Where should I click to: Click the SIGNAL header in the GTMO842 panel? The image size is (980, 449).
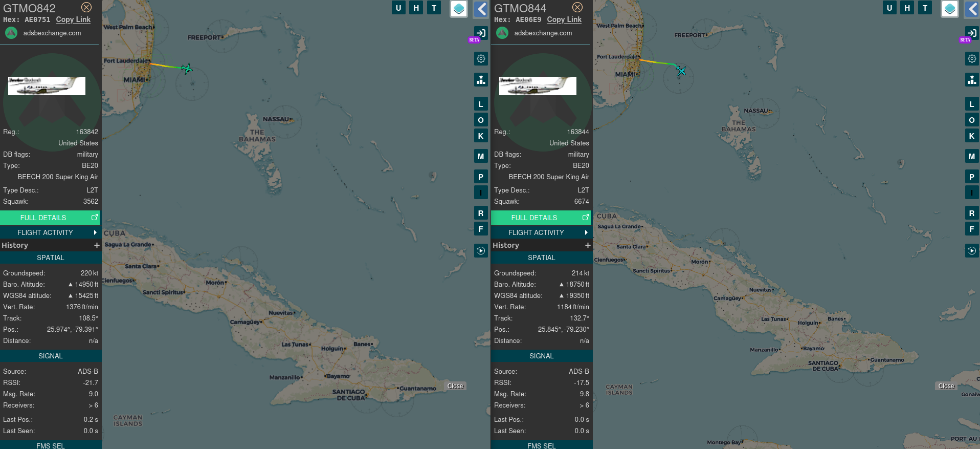(x=51, y=356)
